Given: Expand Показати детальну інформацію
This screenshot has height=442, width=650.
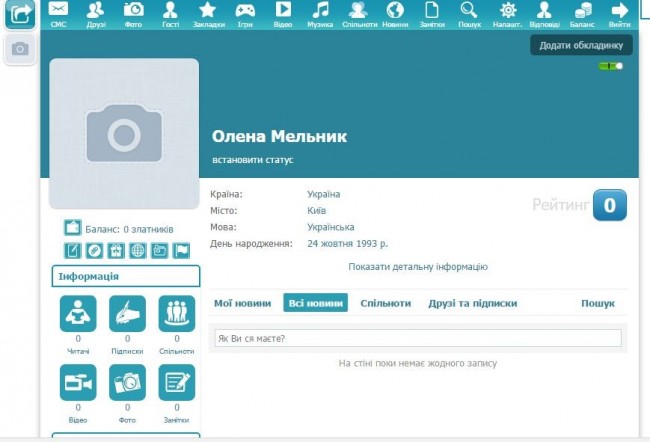Looking at the screenshot, I should click(x=418, y=267).
